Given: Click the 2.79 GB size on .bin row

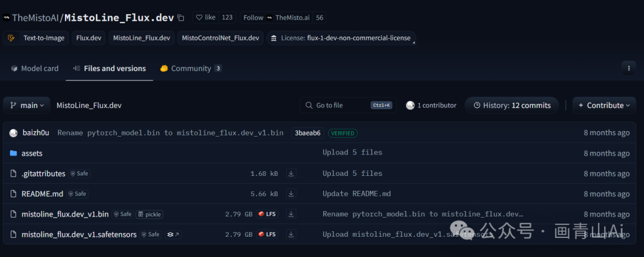Looking at the screenshot, I should pos(239,214).
